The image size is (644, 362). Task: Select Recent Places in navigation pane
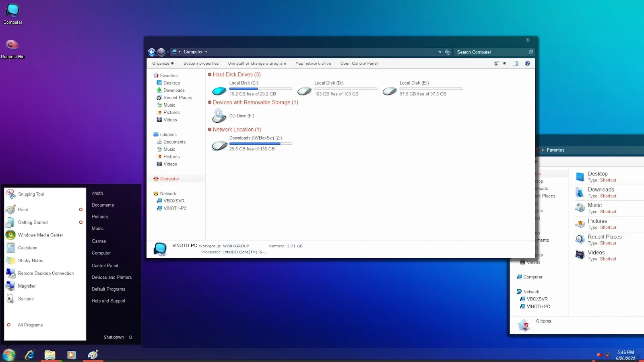click(178, 98)
